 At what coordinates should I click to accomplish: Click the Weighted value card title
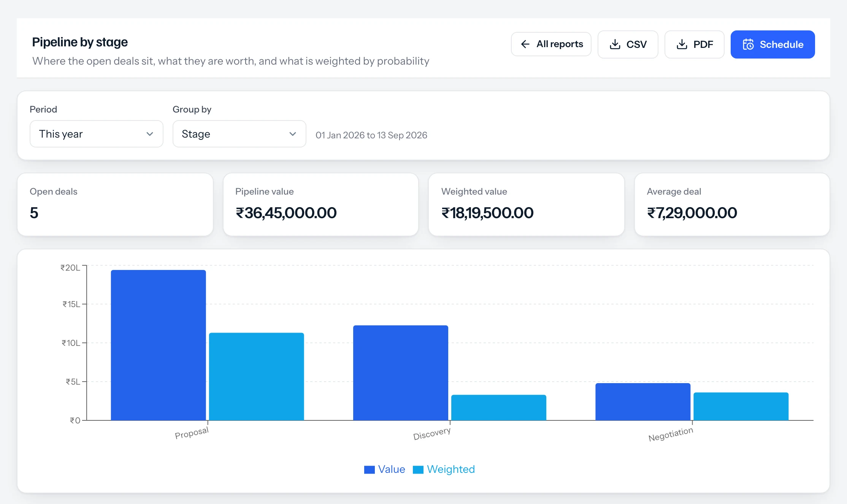pos(474,192)
